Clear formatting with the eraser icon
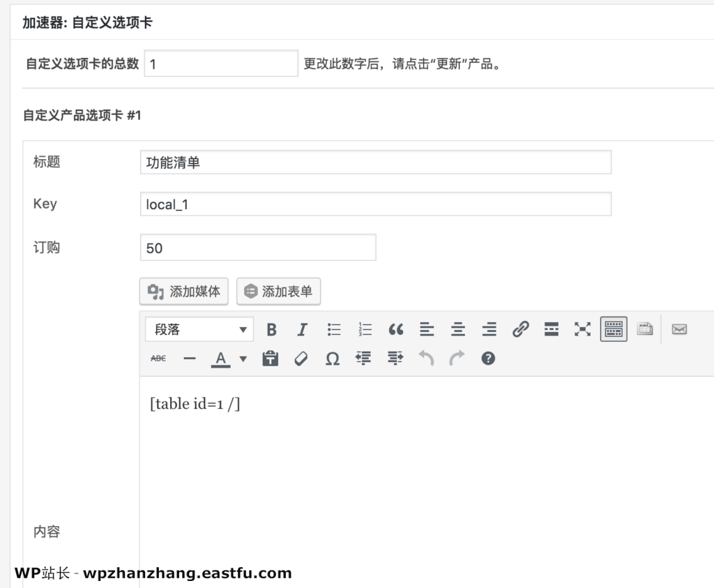This screenshot has height=588, width=714. [x=301, y=359]
